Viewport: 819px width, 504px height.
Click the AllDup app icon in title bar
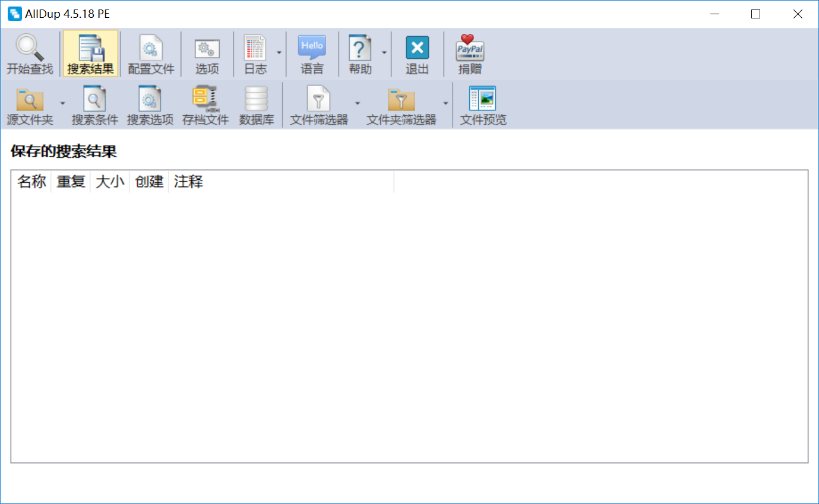point(14,14)
